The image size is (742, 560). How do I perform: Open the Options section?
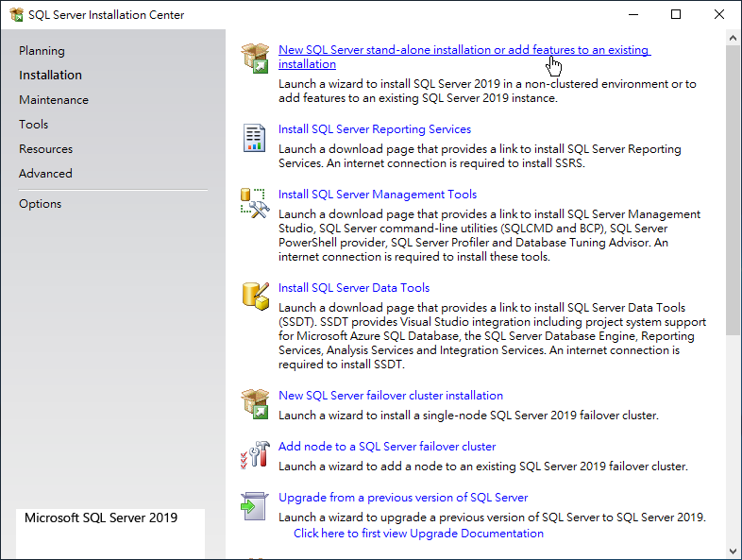[x=40, y=204]
